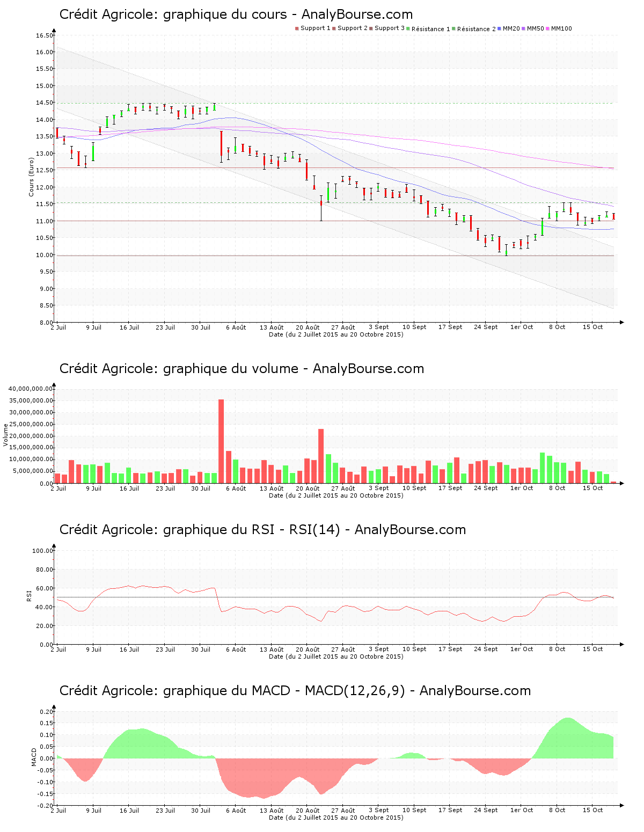The height and width of the screenshot is (832, 644).
Task: Click the tallest green volume bar in early October
Action: pyautogui.click(x=542, y=468)
